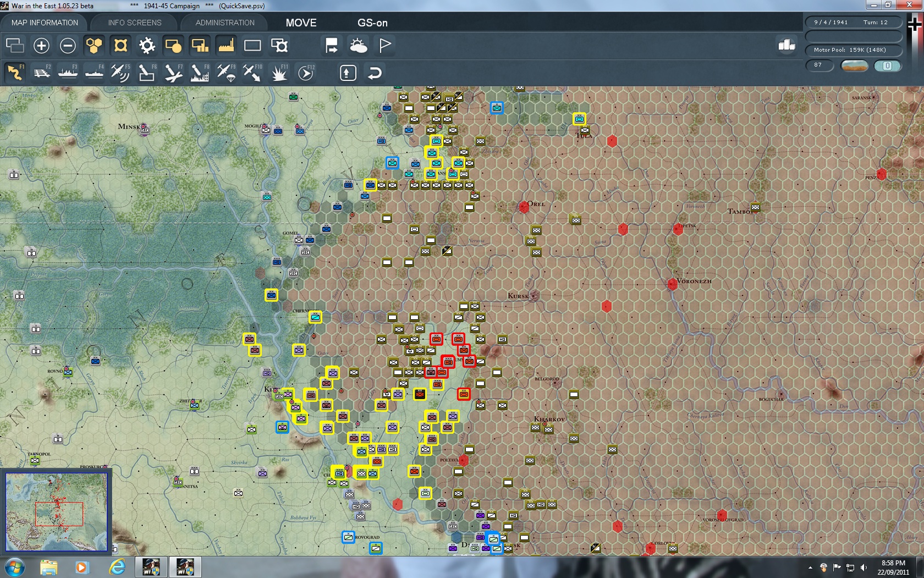Select the F6 bomb-over-rectangle mode
The image size is (924, 578).
(147, 73)
